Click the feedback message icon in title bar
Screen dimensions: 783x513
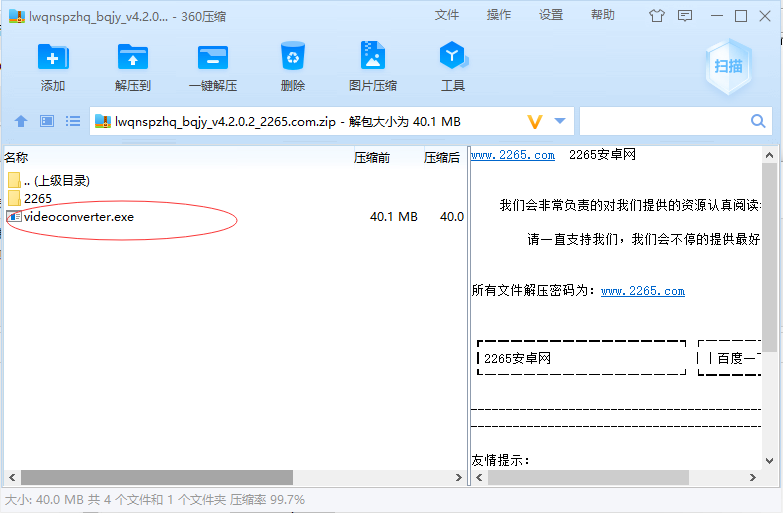(685, 16)
